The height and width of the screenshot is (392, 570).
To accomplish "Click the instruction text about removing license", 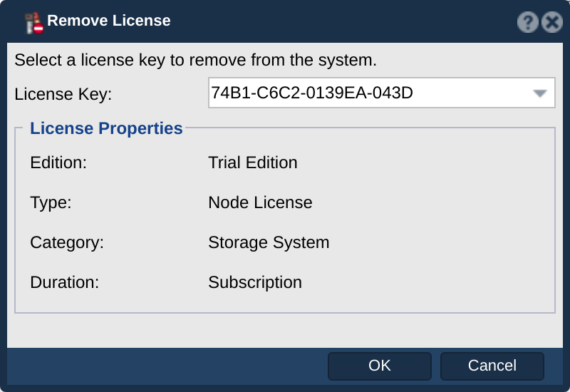I will (x=195, y=60).
